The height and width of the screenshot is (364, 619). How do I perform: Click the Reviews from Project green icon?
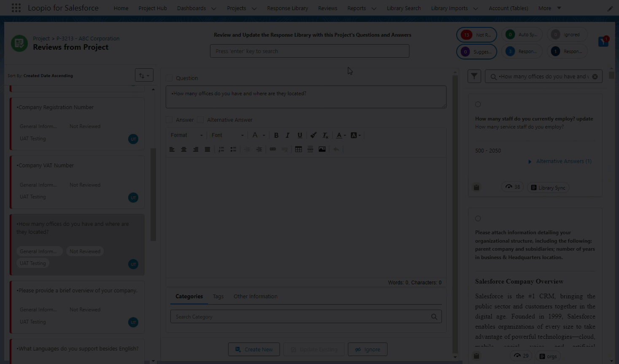point(19,43)
